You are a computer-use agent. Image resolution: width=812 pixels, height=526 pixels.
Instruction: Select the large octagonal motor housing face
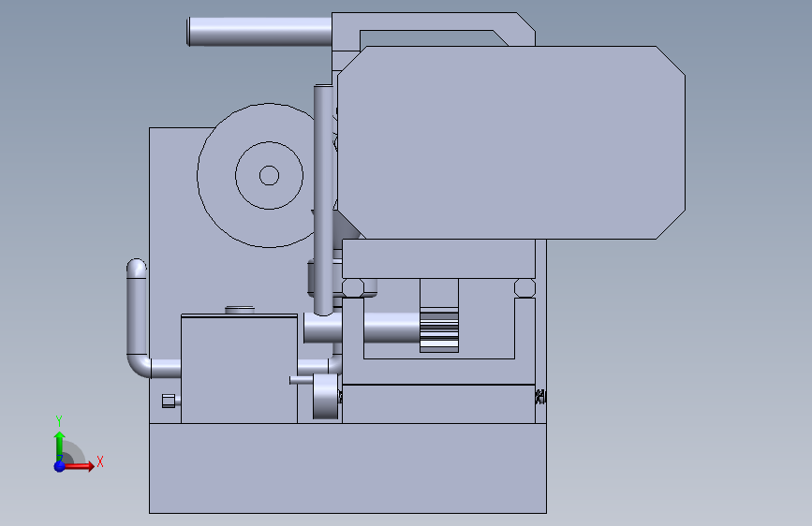click(511, 142)
